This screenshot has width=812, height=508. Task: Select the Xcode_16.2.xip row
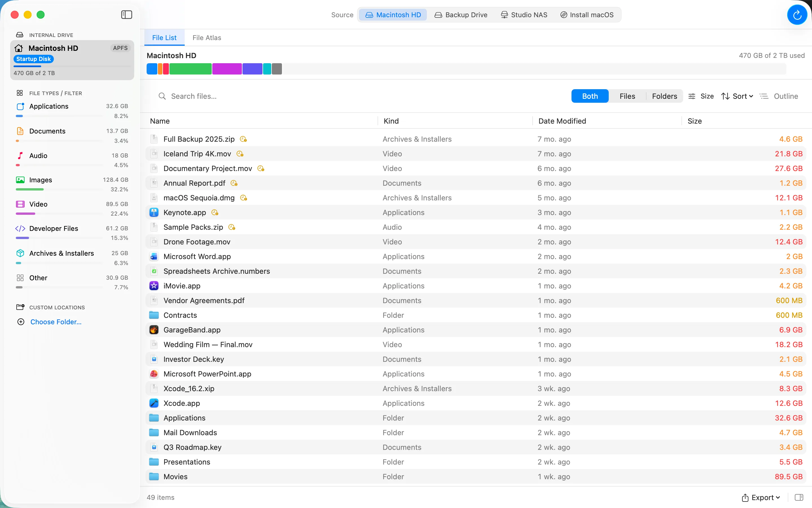476,388
